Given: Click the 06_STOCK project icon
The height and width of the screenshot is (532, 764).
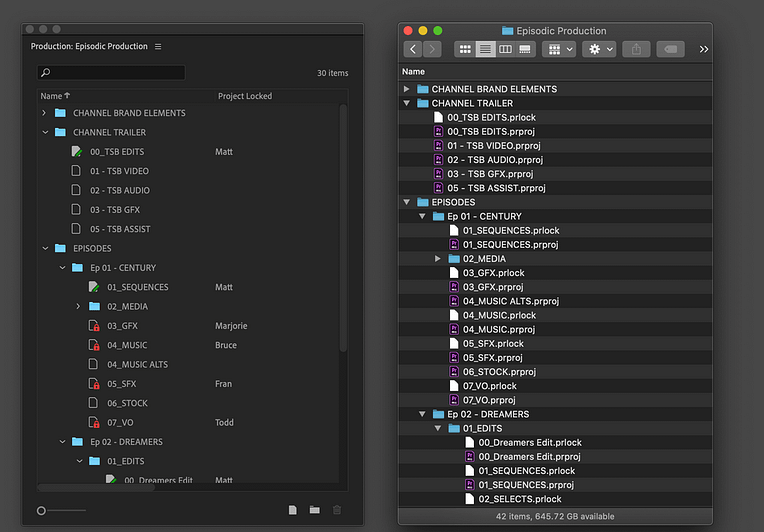Looking at the screenshot, I should [x=93, y=403].
